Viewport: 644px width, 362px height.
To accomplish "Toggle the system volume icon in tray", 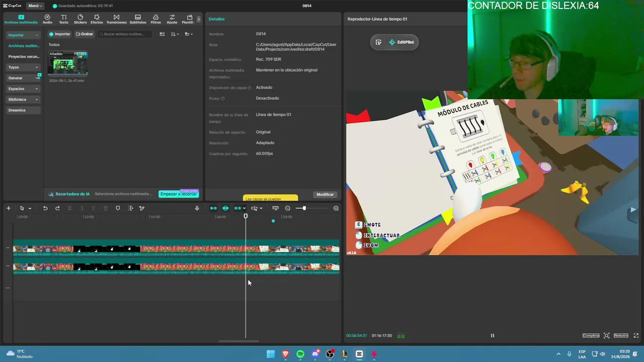I will pos(602,354).
